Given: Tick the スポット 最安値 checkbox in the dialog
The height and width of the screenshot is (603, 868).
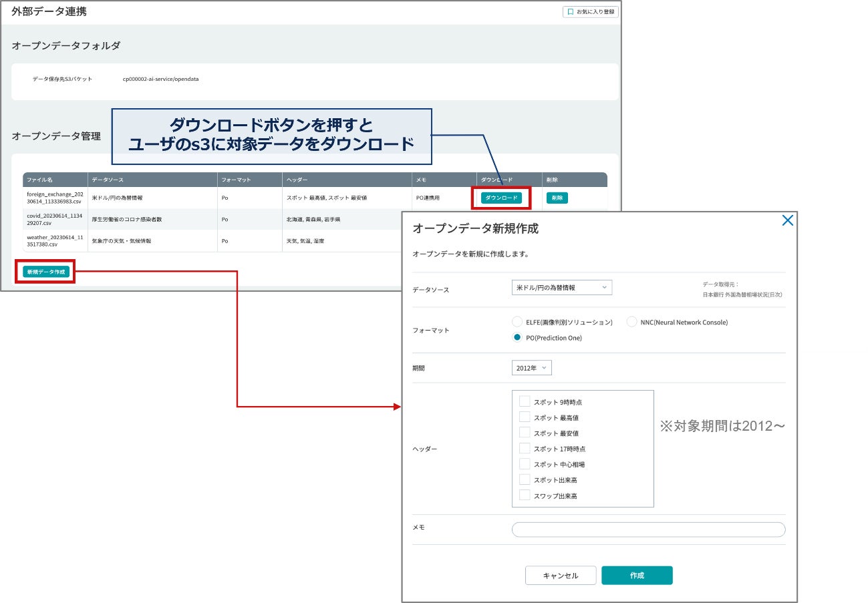Looking at the screenshot, I should tap(525, 433).
